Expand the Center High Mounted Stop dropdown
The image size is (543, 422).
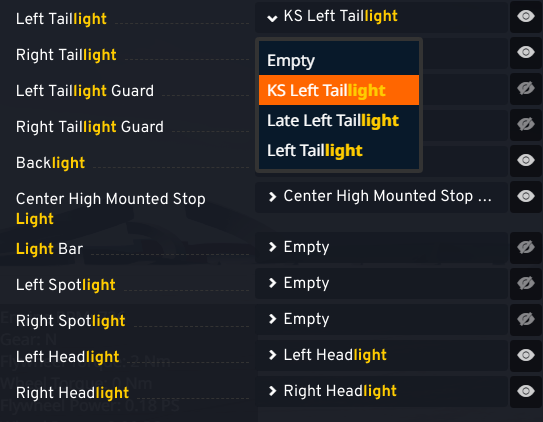(x=382, y=197)
